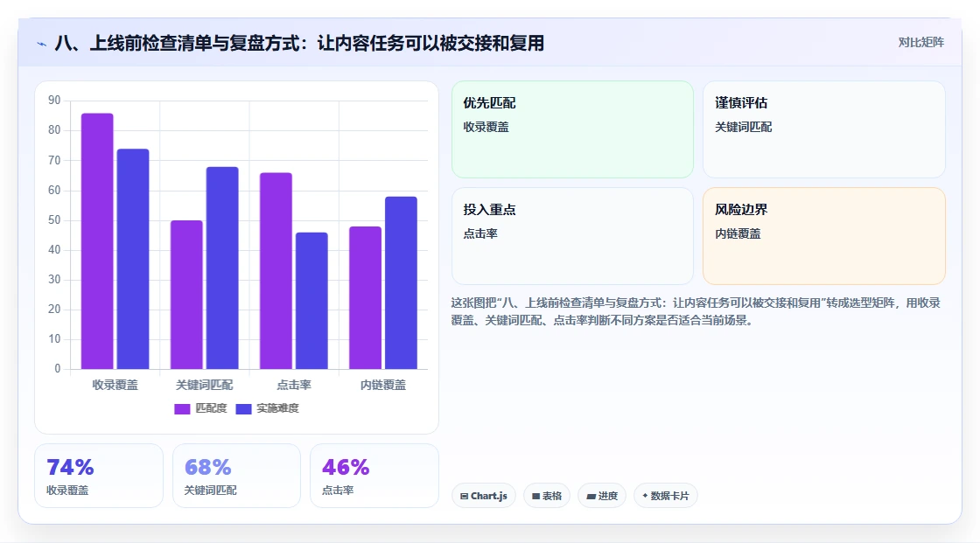The width and height of the screenshot is (980, 543).
Task: Open the 74% 收录覆盖 stat card
Action: pos(99,476)
